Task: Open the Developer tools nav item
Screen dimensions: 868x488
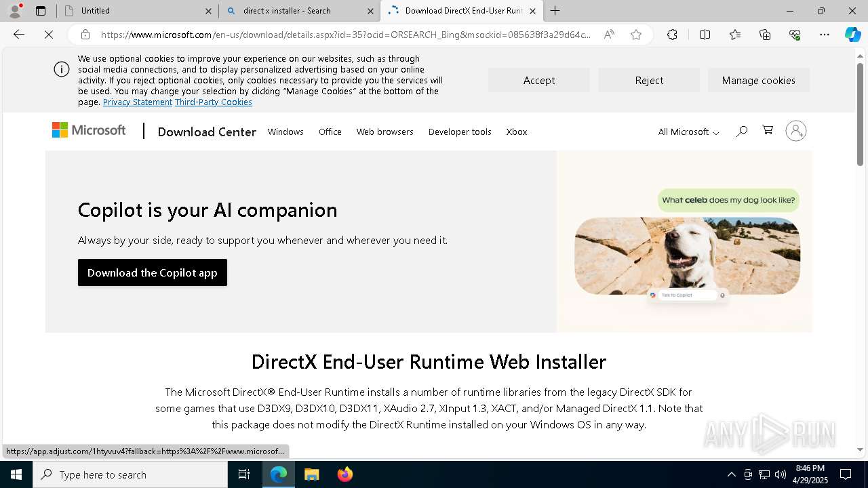Action: pos(460,131)
